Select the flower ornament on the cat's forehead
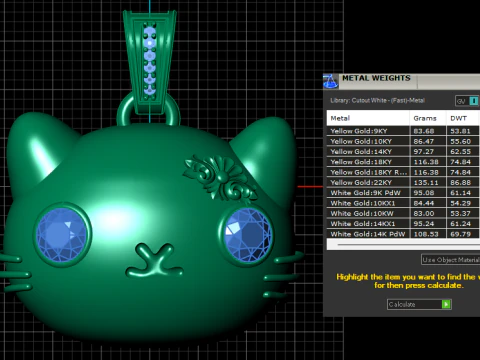The width and height of the screenshot is (480, 360). pyautogui.click(x=220, y=178)
